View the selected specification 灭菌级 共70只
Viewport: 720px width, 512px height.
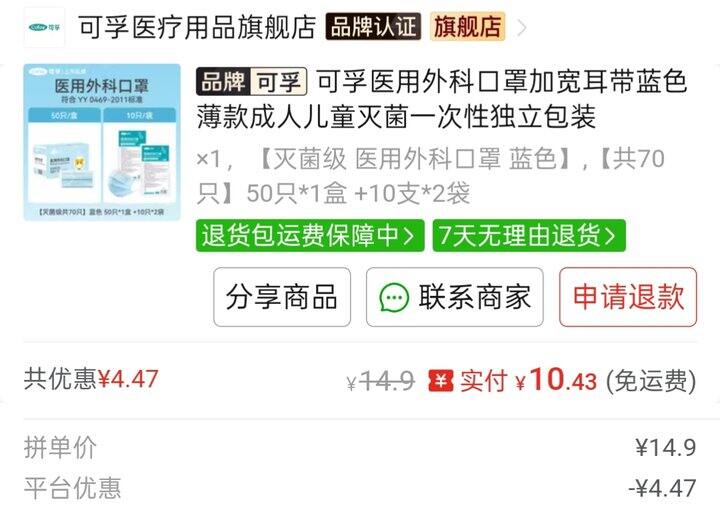click(430, 176)
